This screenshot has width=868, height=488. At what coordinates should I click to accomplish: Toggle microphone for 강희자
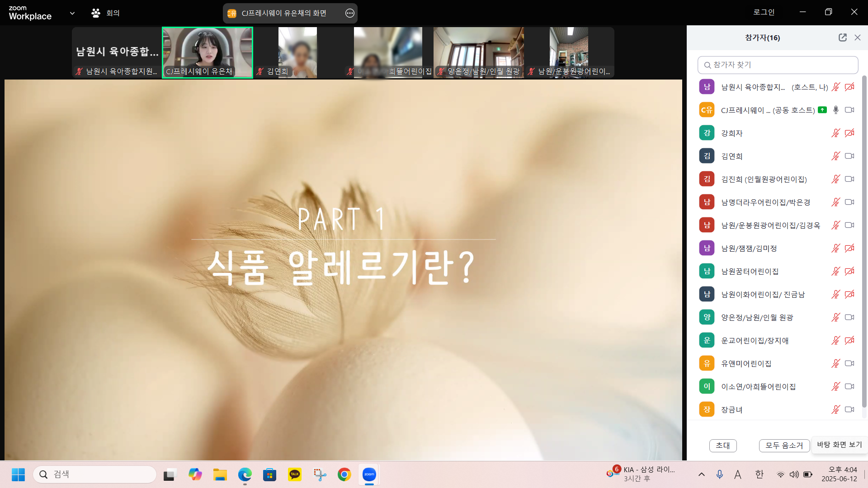point(835,133)
